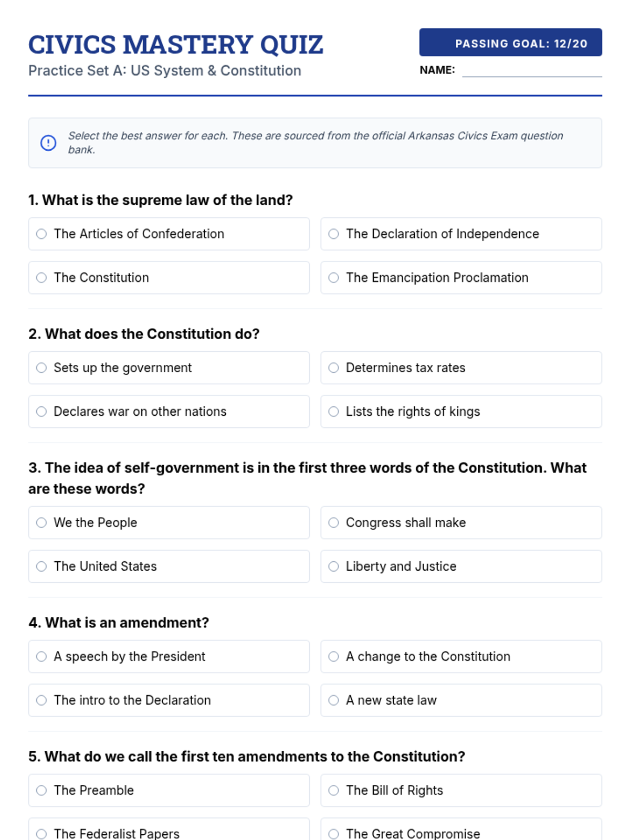Choose "The Declaration of Independence" option
Image resolution: width=630 pixels, height=840 pixels.
tap(333, 234)
